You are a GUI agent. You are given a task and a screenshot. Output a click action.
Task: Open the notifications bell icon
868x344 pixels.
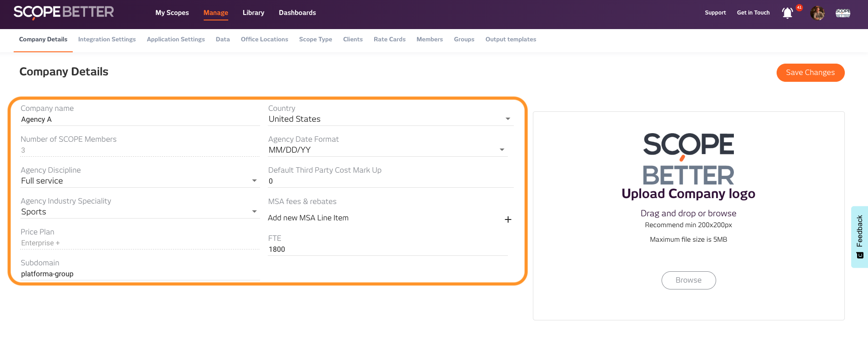click(x=787, y=13)
